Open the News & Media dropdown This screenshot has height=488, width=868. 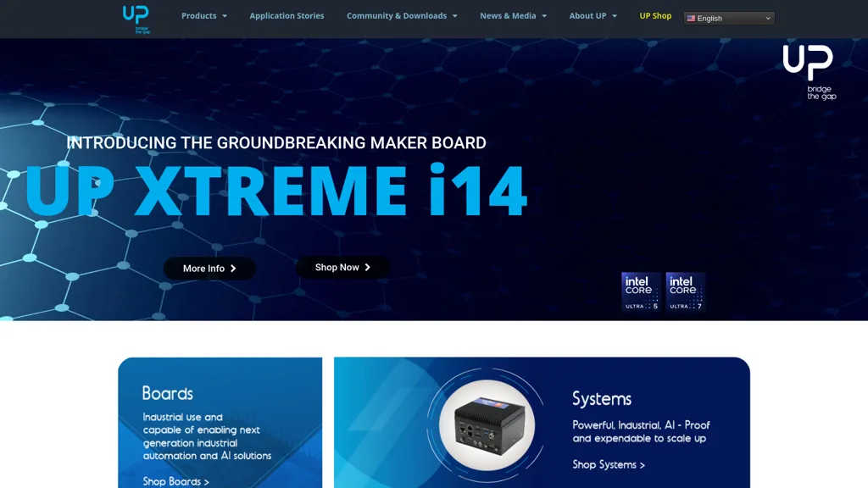[x=513, y=16]
